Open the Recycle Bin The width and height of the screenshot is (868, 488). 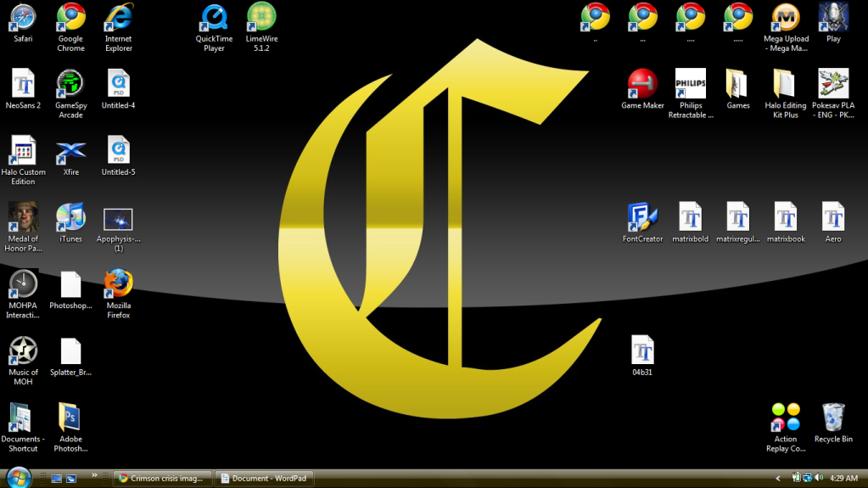tap(833, 418)
